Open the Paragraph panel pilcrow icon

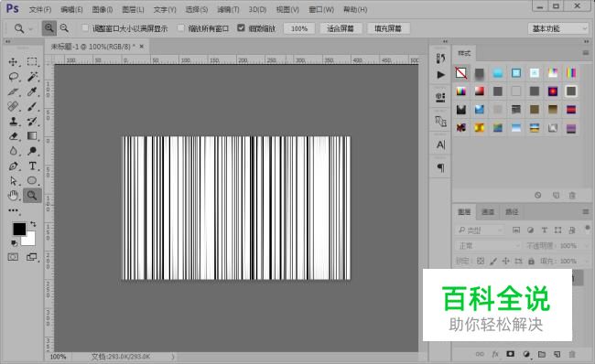[440, 167]
